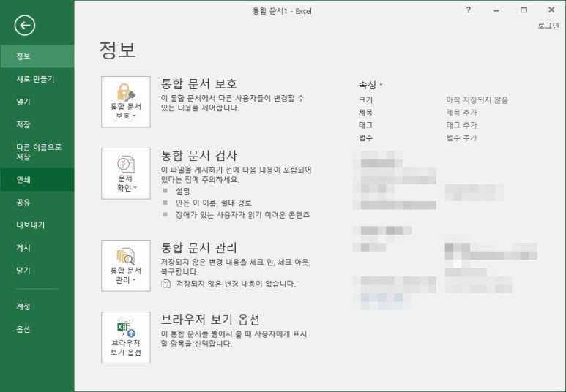Screen dimensions: 566x392
Task: Open 옵션 settings
Action: click(37, 329)
